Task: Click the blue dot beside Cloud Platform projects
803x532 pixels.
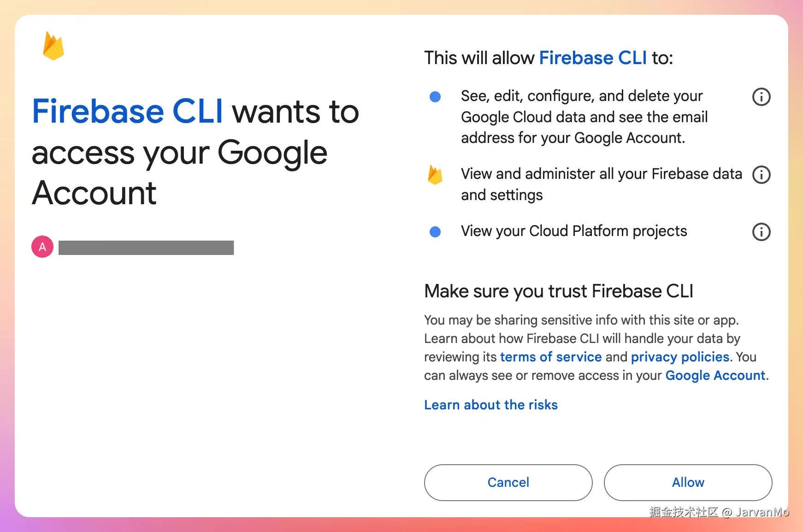Action: [435, 231]
